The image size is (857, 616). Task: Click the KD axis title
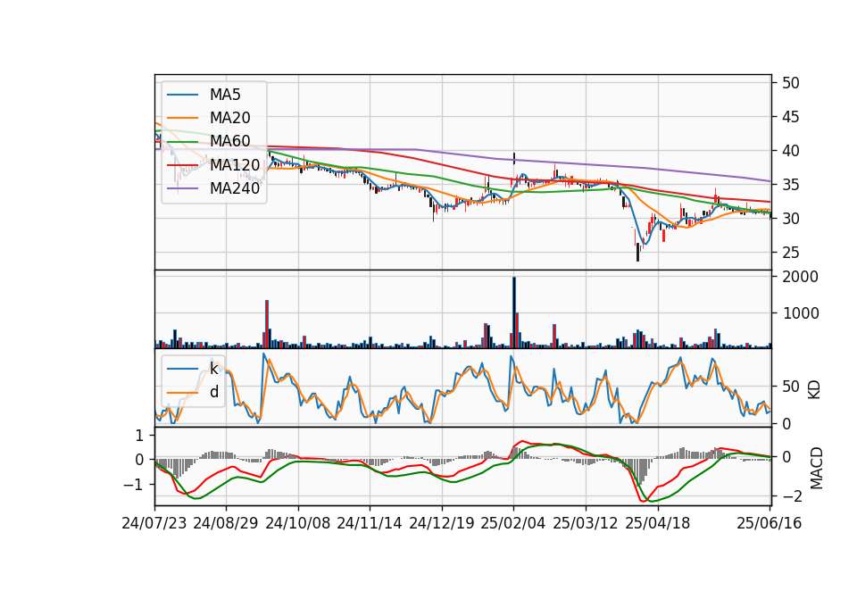pos(814,389)
